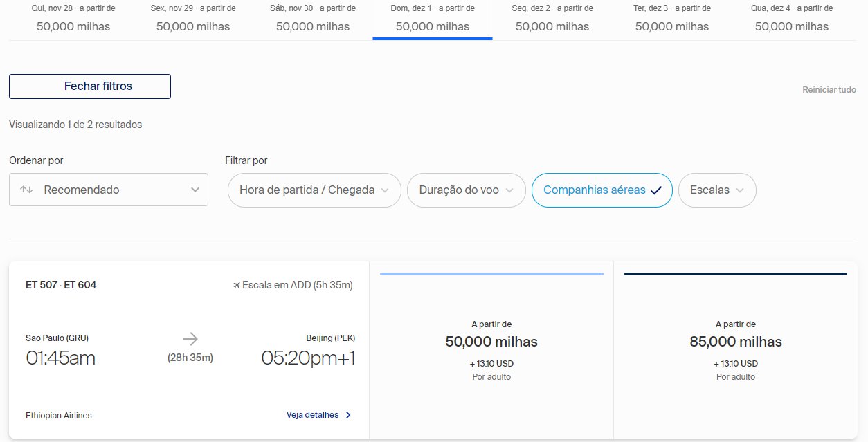Click the Fechar filtros button

[x=90, y=86]
